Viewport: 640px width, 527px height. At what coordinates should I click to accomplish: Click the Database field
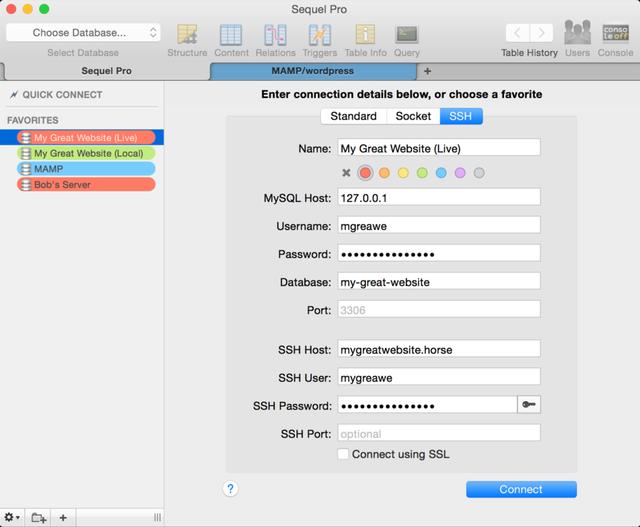point(439,282)
